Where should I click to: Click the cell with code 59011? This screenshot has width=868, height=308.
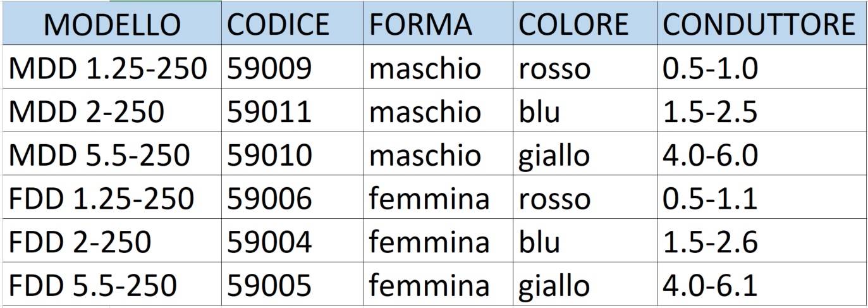[293, 111]
